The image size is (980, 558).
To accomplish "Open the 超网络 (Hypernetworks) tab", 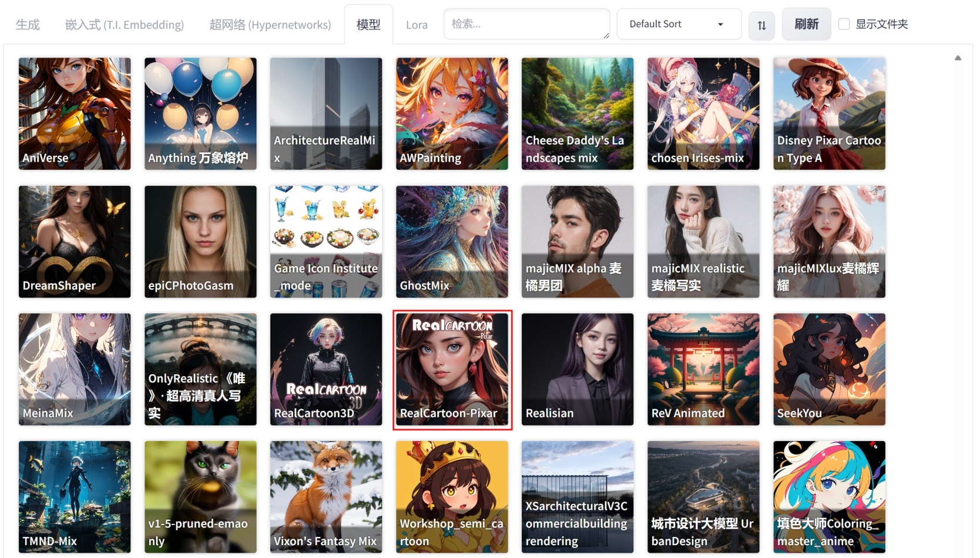I will pyautogui.click(x=270, y=25).
